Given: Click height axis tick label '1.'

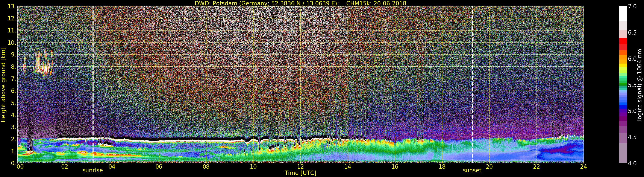Looking at the screenshot, I should coord(14,151).
